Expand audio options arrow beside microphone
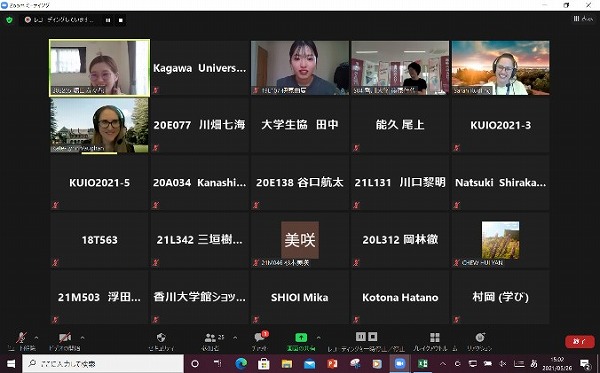 coord(36,337)
